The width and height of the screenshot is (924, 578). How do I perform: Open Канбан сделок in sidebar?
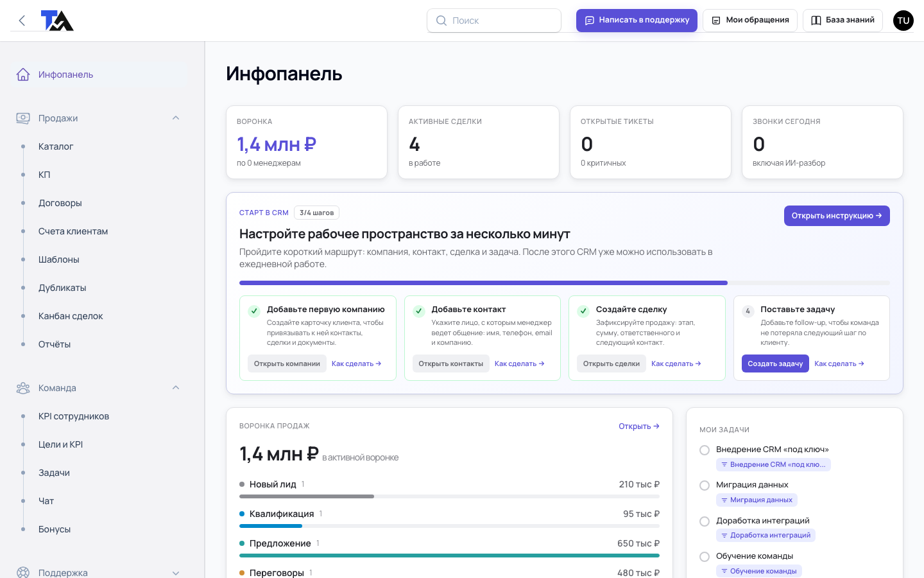click(71, 316)
